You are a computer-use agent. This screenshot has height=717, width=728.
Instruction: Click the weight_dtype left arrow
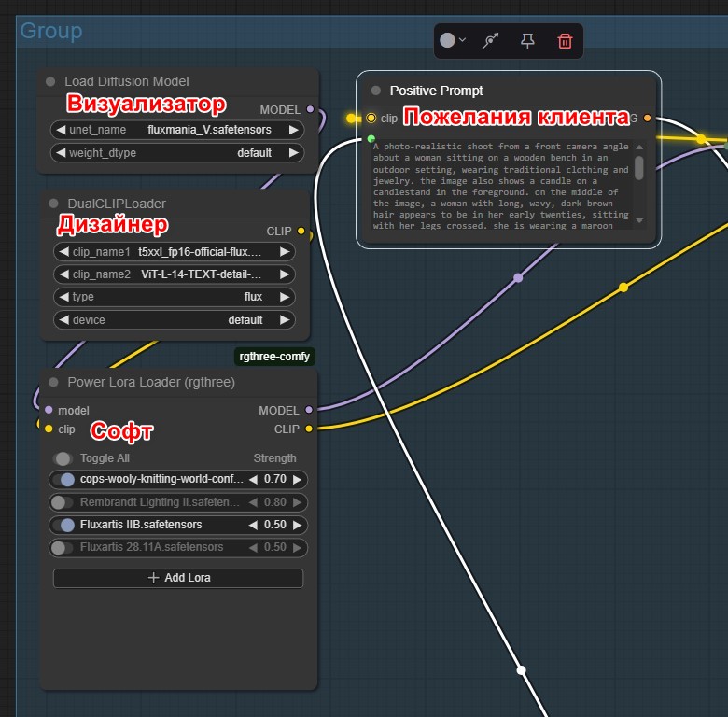61,153
